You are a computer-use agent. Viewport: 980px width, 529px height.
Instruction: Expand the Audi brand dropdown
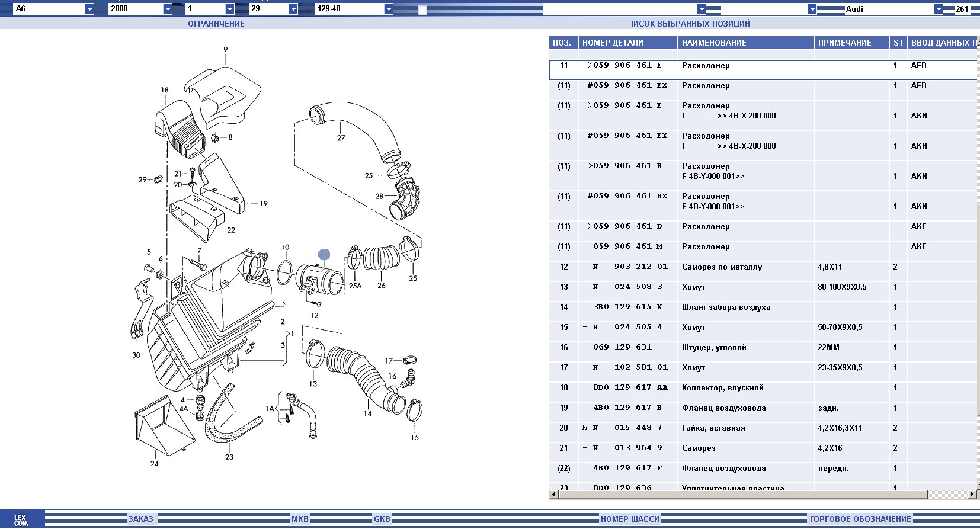point(938,9)
